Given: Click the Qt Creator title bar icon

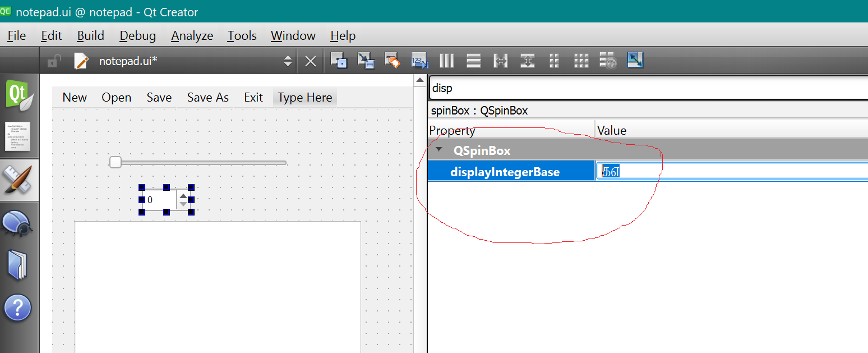Looking at the screenshot, I should [x=6, y=10].
